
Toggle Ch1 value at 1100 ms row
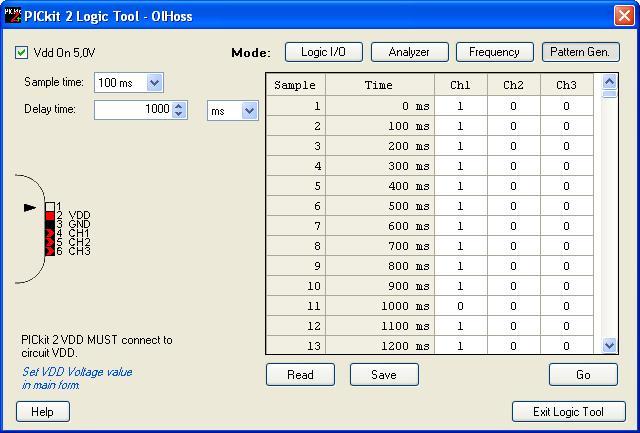(x=460, y=326)
